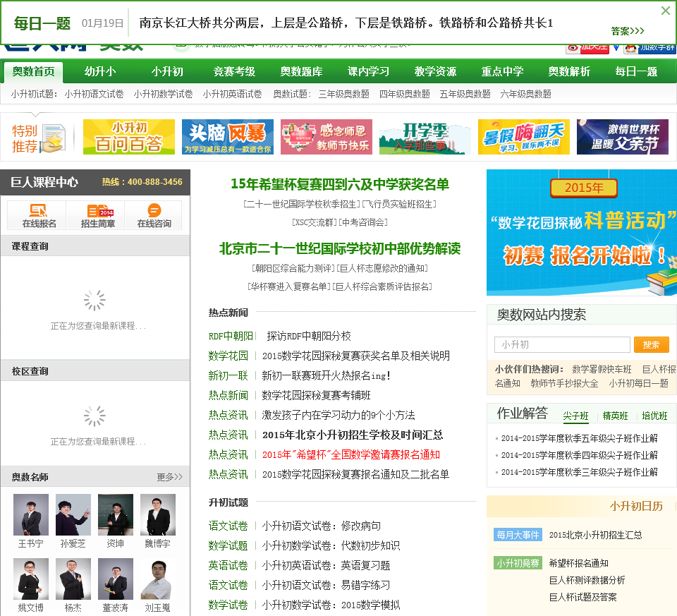Image resolution: width=677 pixels, height=616 pixels.
Task: Click teacher 王书宁's portrait photo
Action: click(x=30, y=515)
